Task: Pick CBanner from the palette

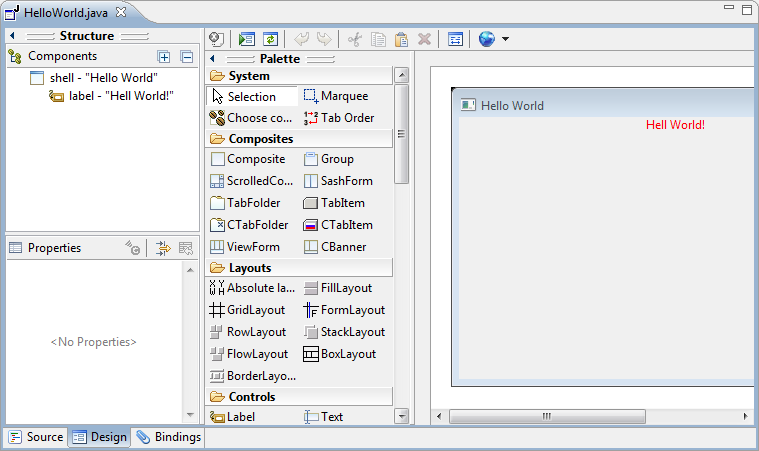Action: tap(335, 247)
